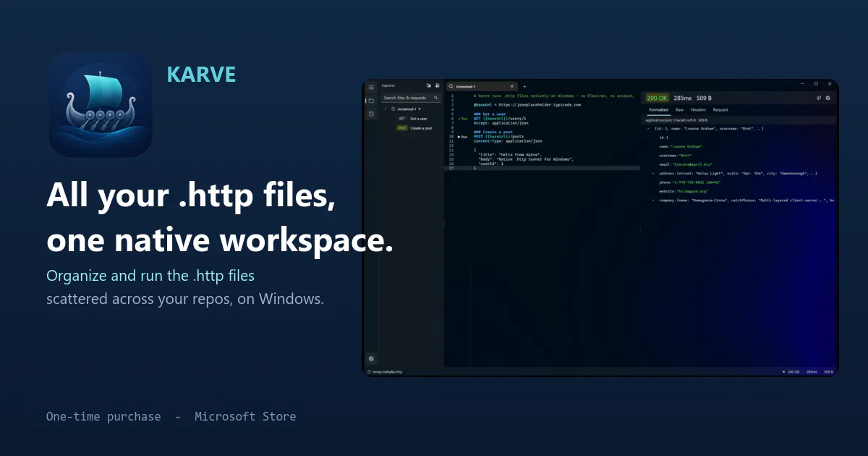This screenshot has width=868, height=456.
Task: Click the username "Bret" row
Action: coord(676,155)
